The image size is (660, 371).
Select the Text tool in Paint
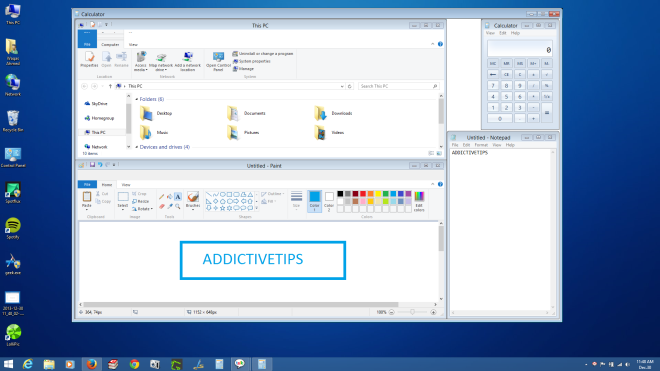pos(178,197)
